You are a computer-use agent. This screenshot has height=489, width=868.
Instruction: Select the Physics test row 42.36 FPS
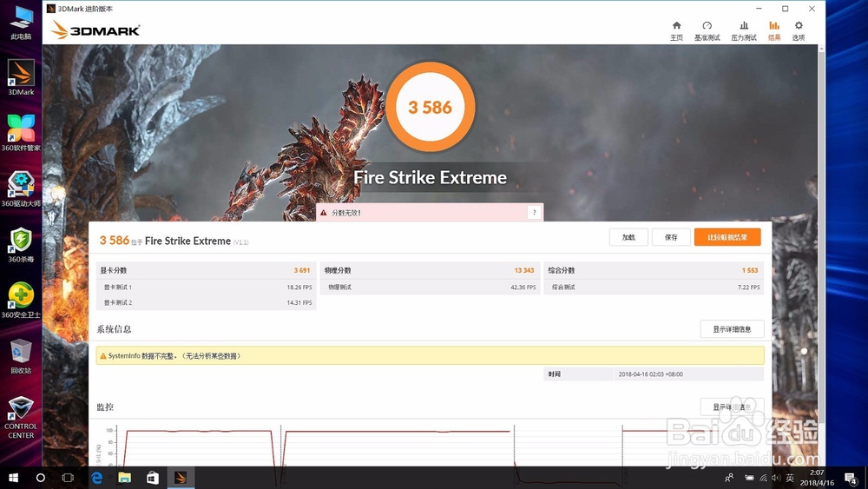(x=429, y=287)
